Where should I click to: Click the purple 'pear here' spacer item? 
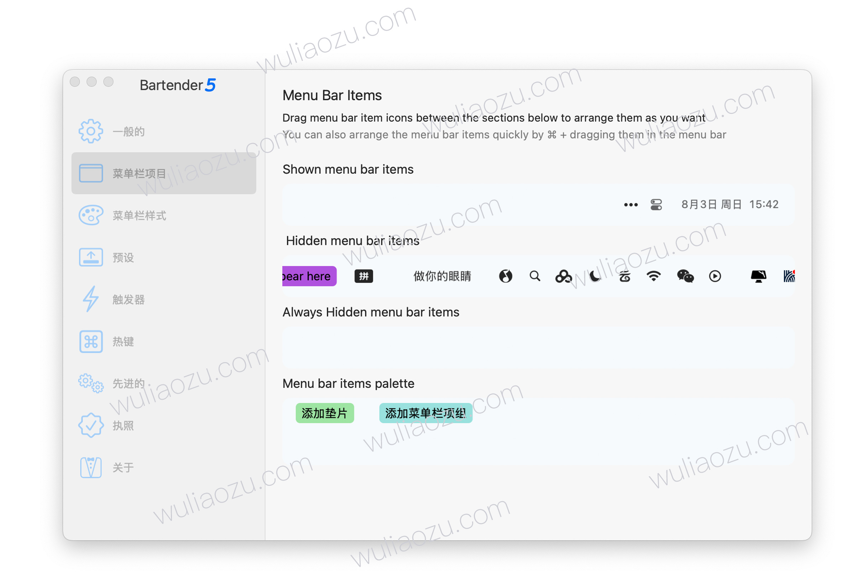tap(309, 276)
